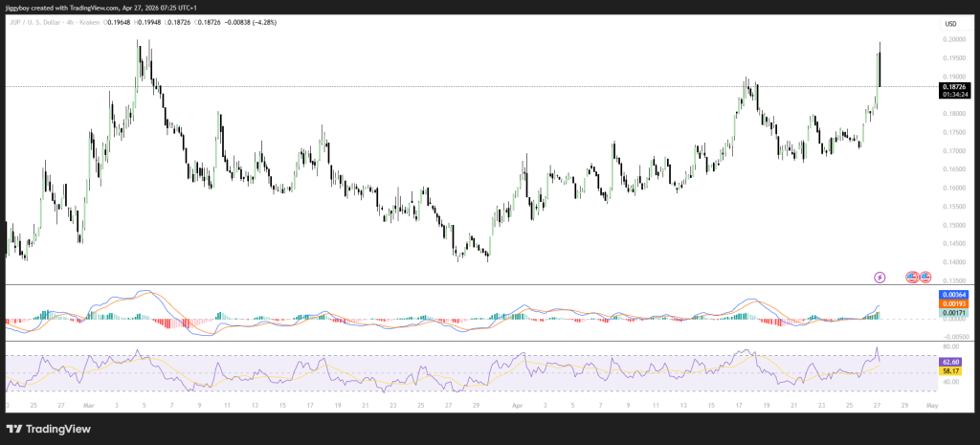Click the 0.20000 level on price axis
This screenshot has height=445, width=980.
tap(952, 40)
